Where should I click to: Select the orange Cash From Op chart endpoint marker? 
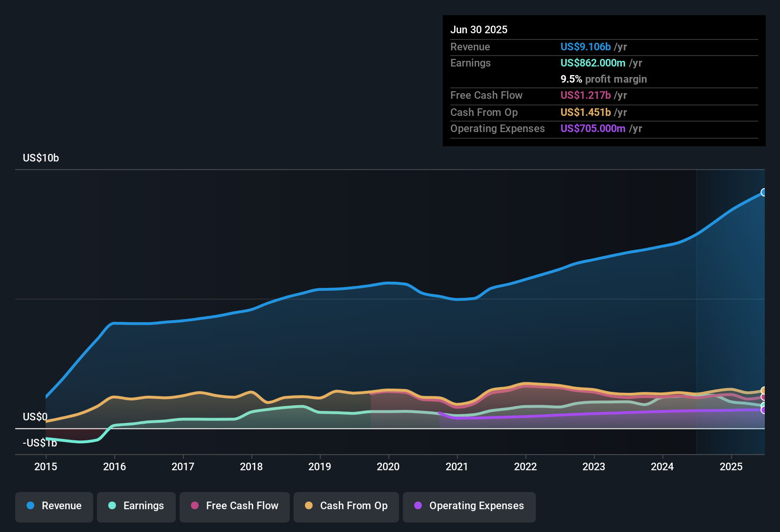764,389
